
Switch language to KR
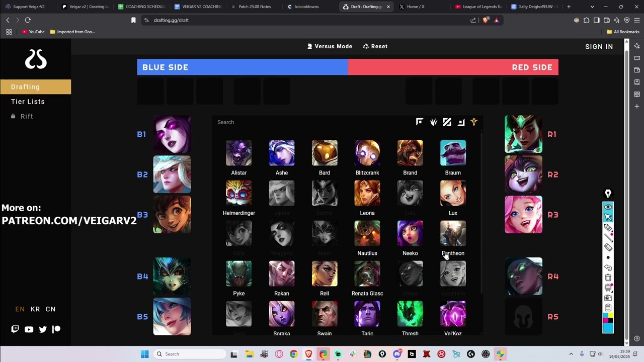(35, 309)
